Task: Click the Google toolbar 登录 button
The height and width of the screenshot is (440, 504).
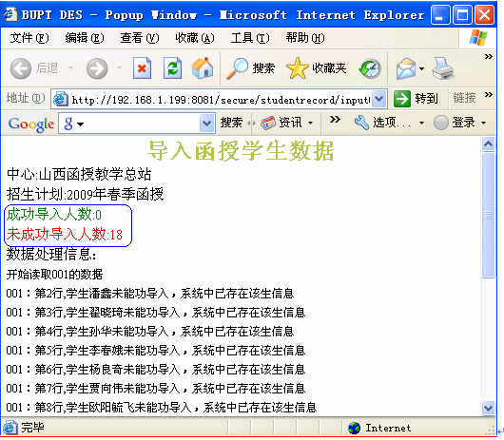Action: (459, 123)
